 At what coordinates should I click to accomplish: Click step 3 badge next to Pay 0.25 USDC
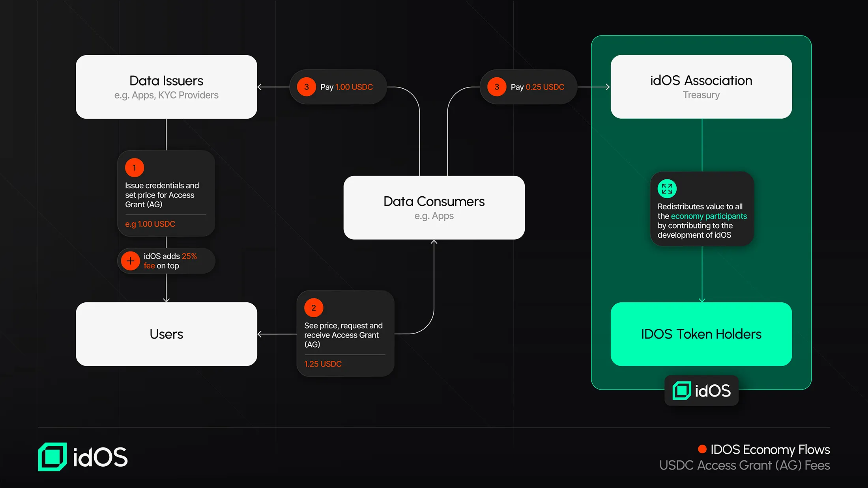(x=497, y=87)
